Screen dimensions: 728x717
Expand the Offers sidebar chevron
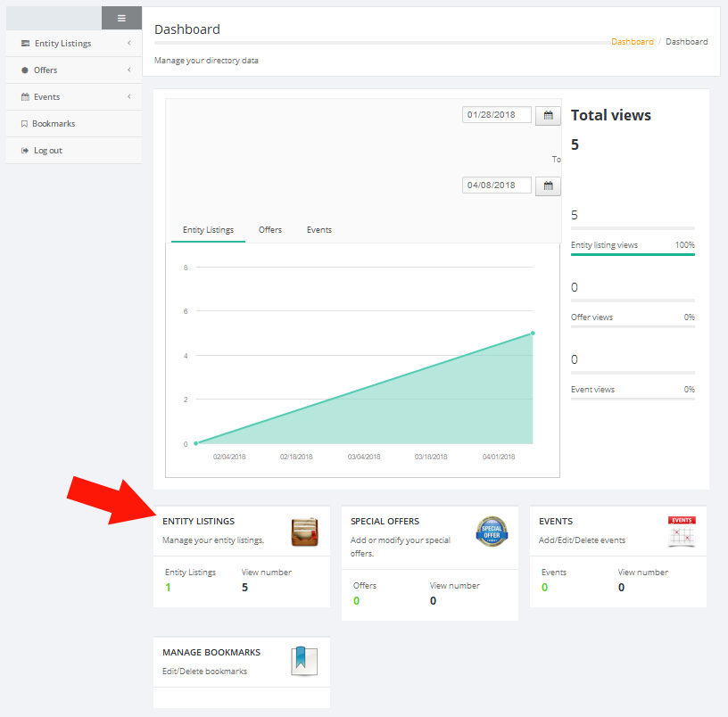(129, 70)
